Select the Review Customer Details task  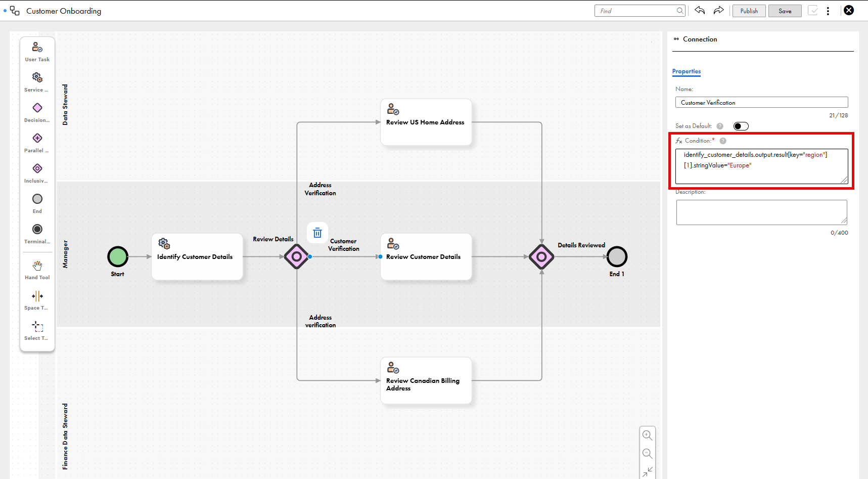click(426, 256)
